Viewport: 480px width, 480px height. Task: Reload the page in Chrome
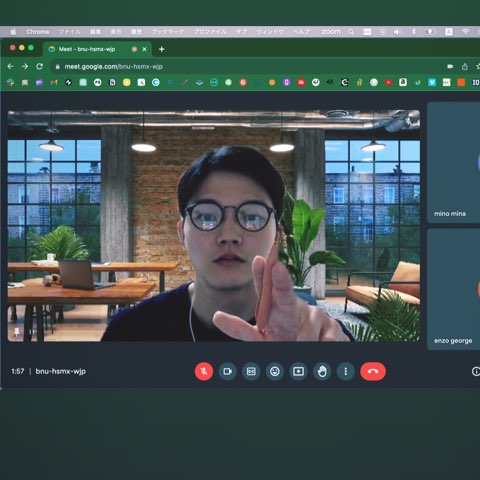pos(39,66)
